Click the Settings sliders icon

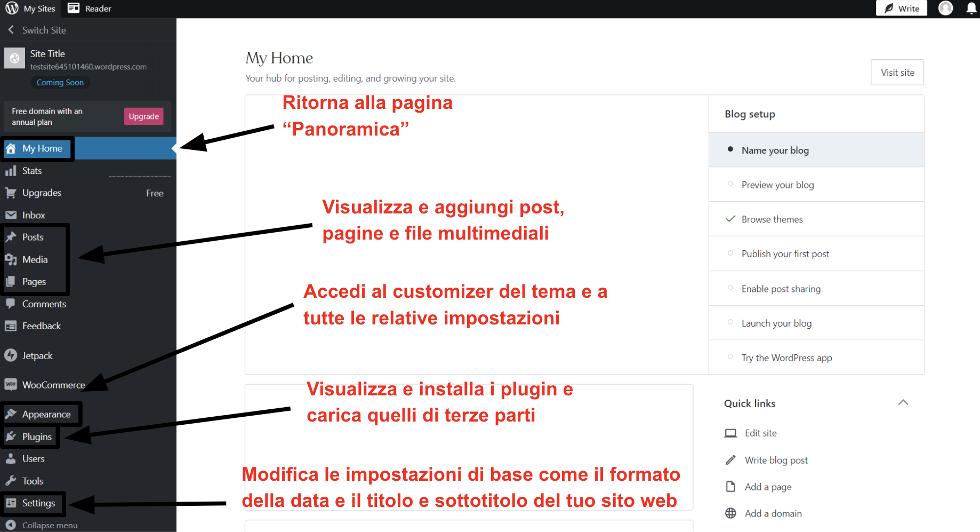coord(11,503)
